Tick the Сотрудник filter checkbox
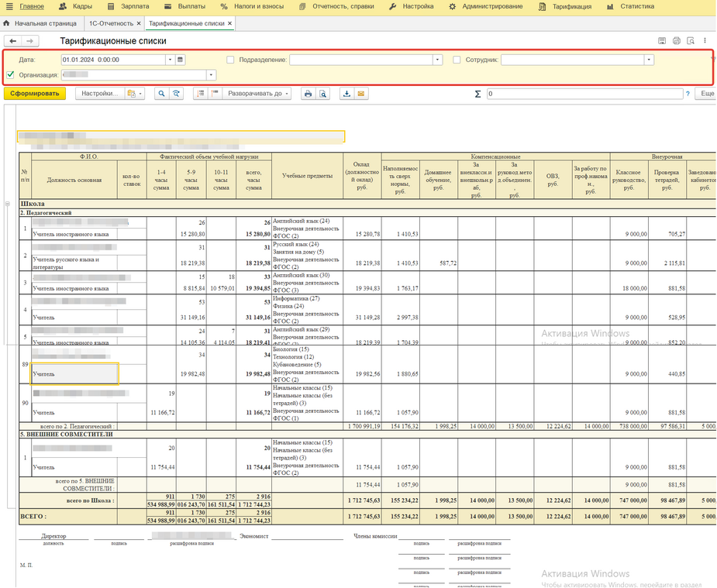This screenshot has width=717, height=588. [x=457, y=60]
